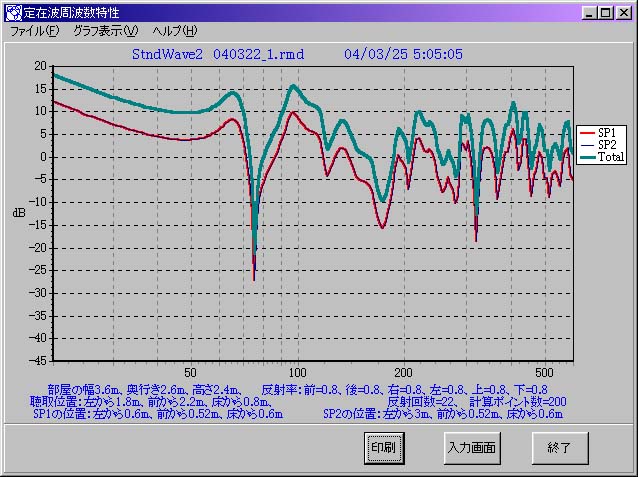This screenshot has height=477, width=638.
Task: Click the 終了 exit button
Action: click(559, 447)
